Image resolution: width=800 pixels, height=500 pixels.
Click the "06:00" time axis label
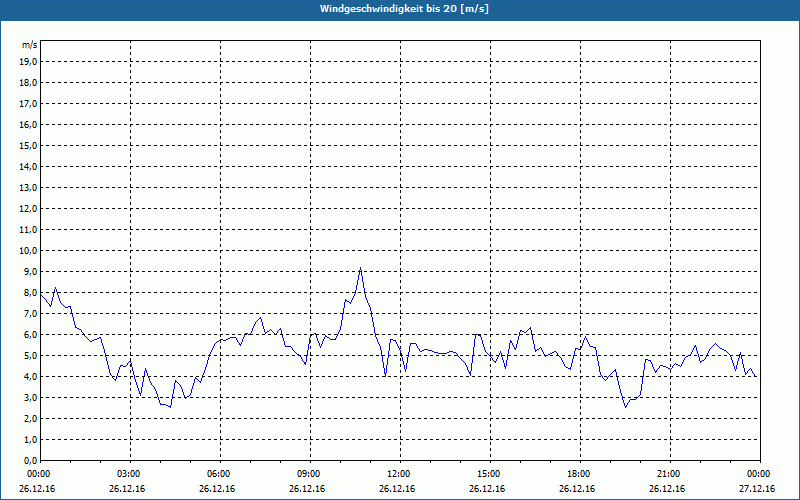(x=220, y=474)
